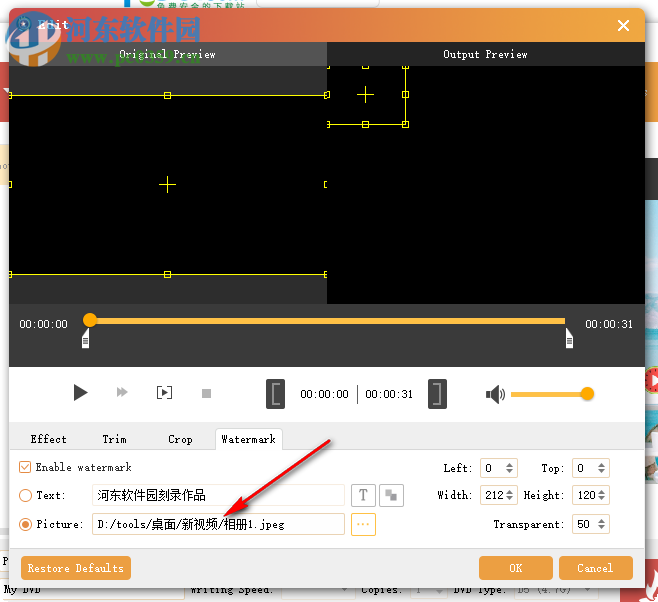Select the Watermark tab
Viewport: 658px width, 602px height.
[x=248, y=439]
